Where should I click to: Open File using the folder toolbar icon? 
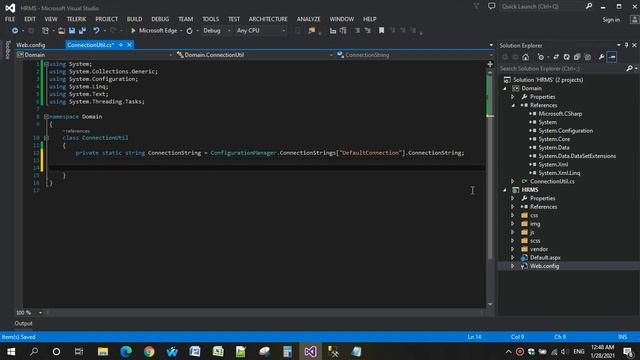point(61,31)
